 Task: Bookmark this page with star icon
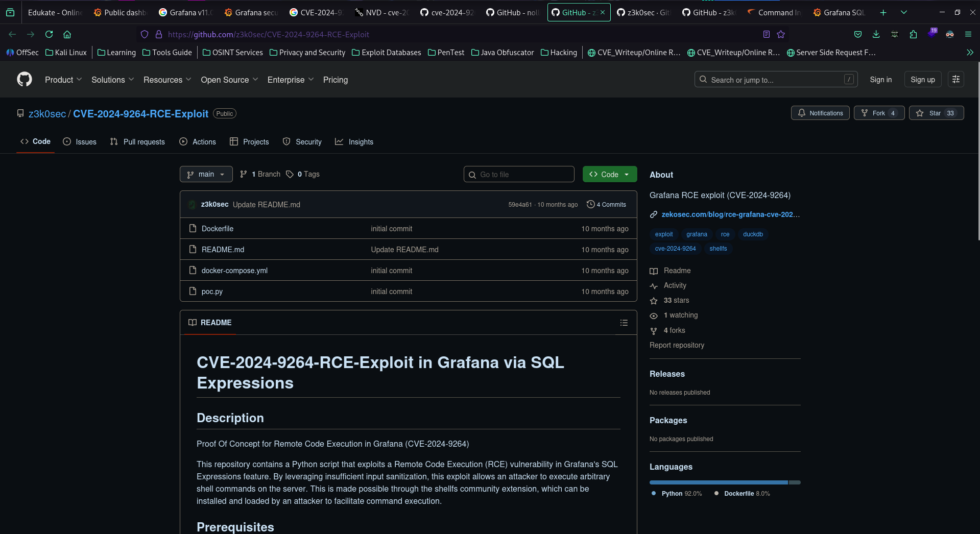pyautogui.click(x=781, y=34)
